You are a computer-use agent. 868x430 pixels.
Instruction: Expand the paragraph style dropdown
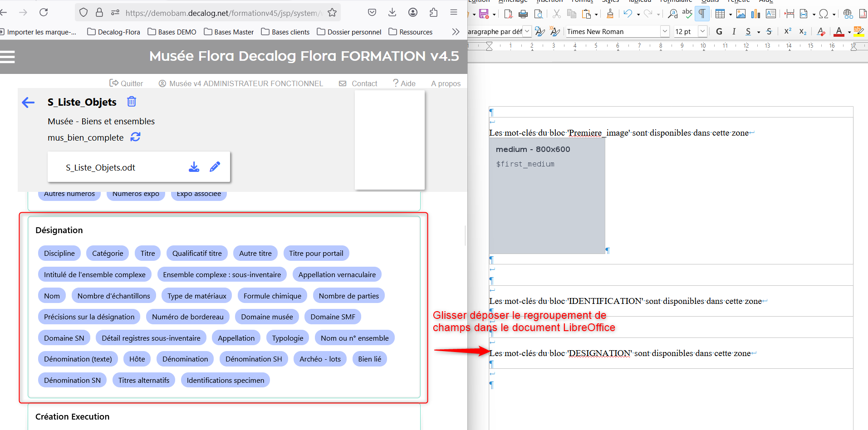pos(527,31)
